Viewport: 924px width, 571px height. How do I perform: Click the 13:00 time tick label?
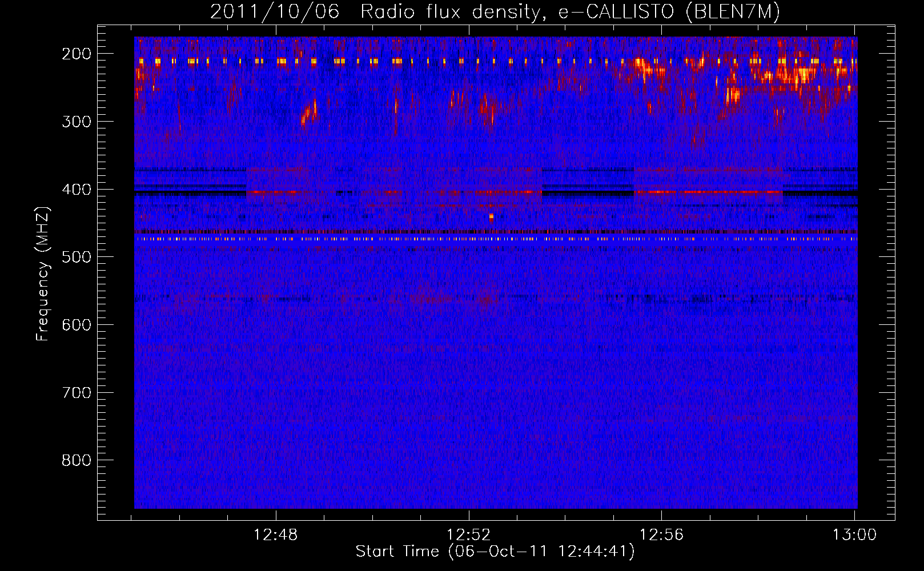[854, 534]
